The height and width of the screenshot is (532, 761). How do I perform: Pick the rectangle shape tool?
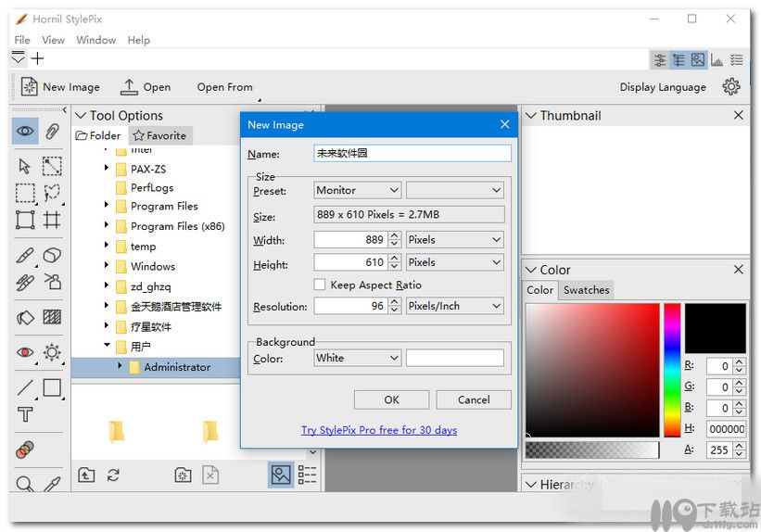pos(52,387)
